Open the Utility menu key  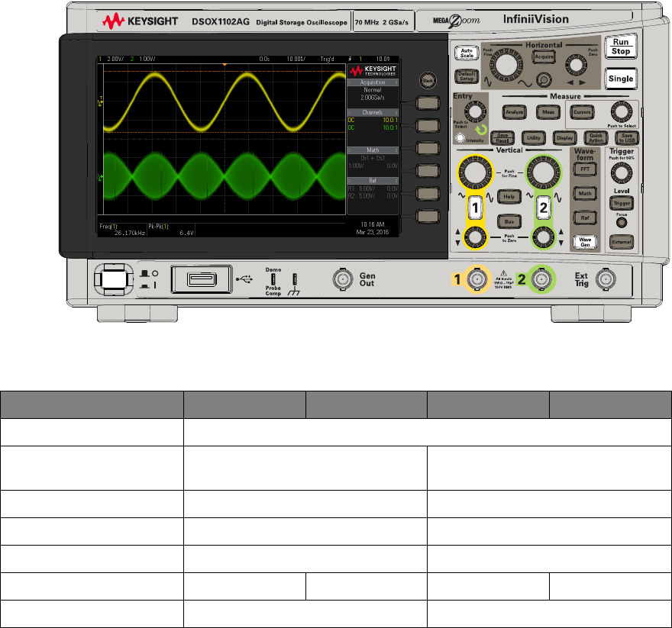click(x=534, y=138)
